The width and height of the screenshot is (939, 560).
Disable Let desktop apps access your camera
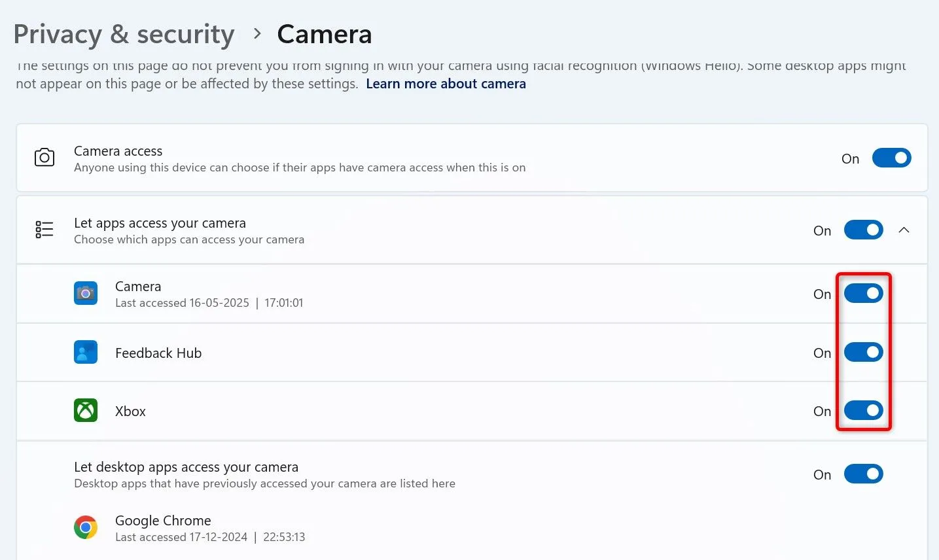pyautogui.click(x=863, y=474)
